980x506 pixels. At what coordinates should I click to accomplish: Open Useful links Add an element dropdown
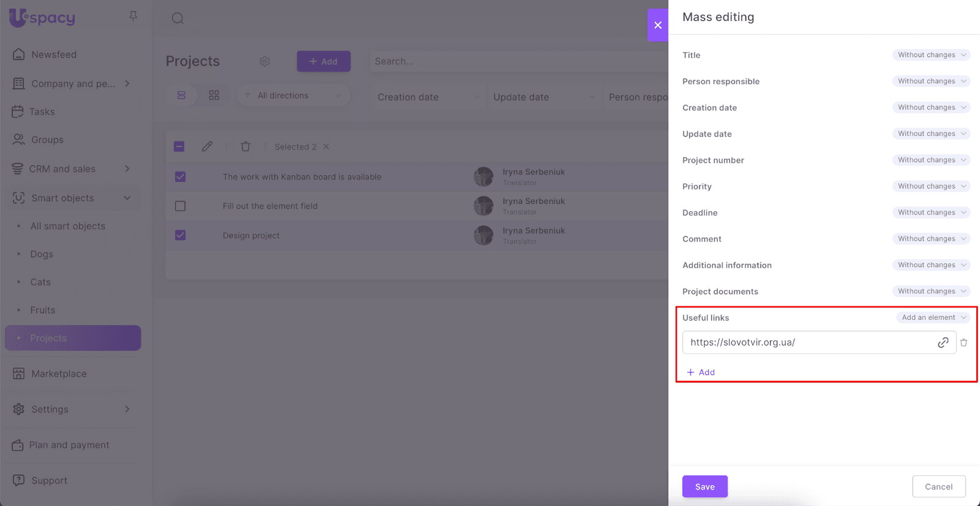coord(932,317)
